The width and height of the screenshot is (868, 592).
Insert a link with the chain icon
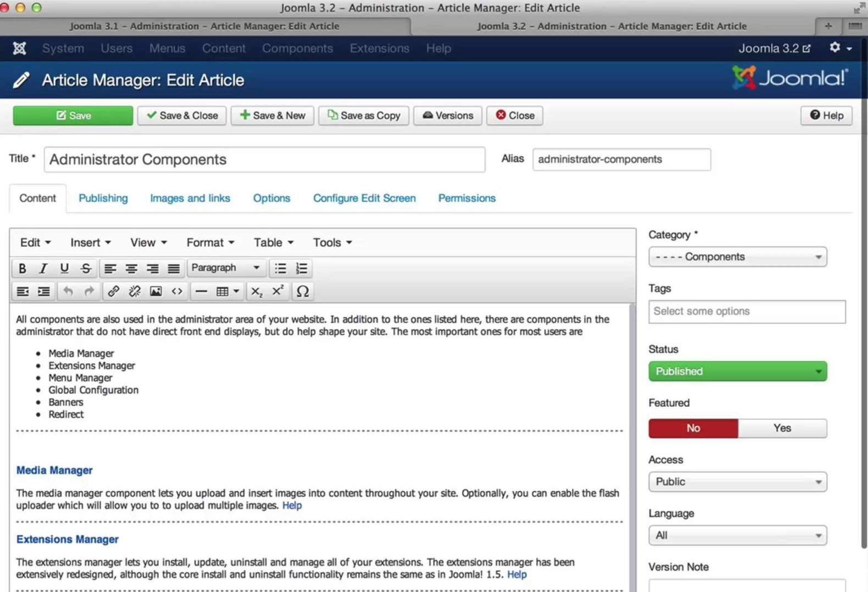[x=114, y=291]
